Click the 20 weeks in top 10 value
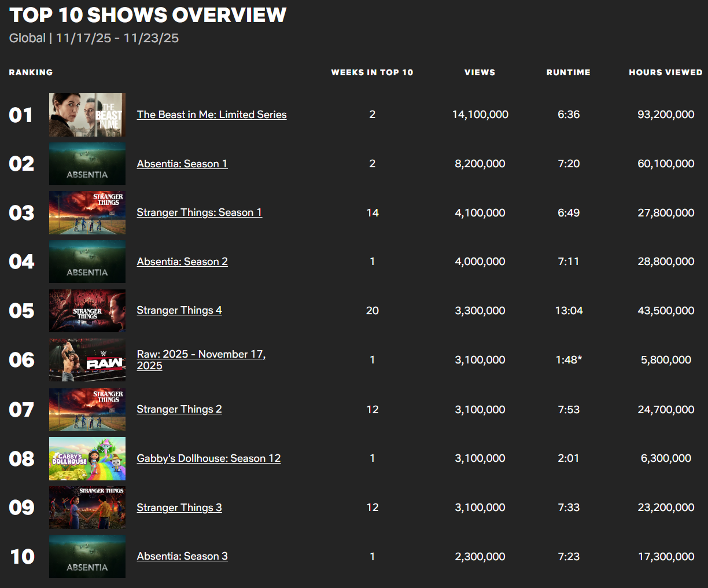This screenshot has width=708, height=588. coord(373,310)
